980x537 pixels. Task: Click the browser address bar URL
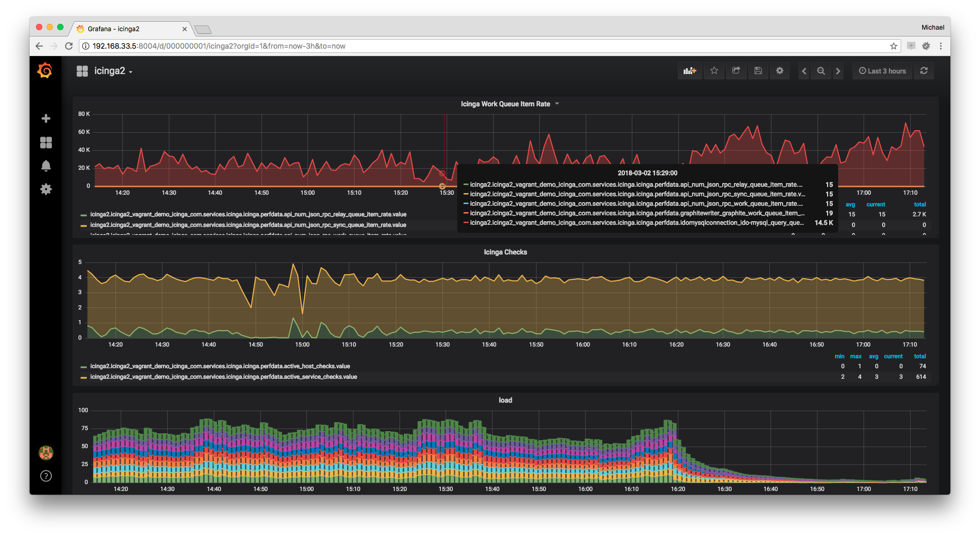point(219,46)
